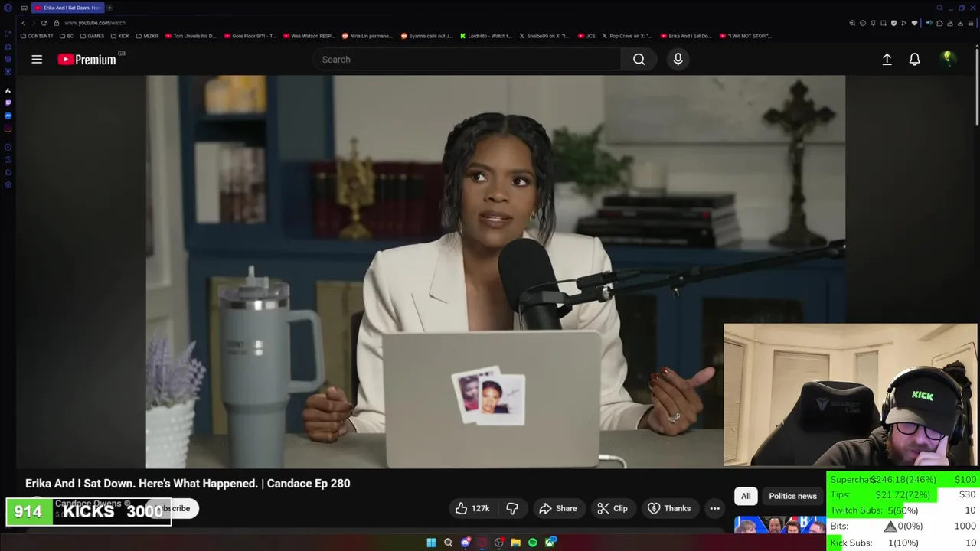
Task: Open the Xbox app from the taskbar
Action: (550, 543)
